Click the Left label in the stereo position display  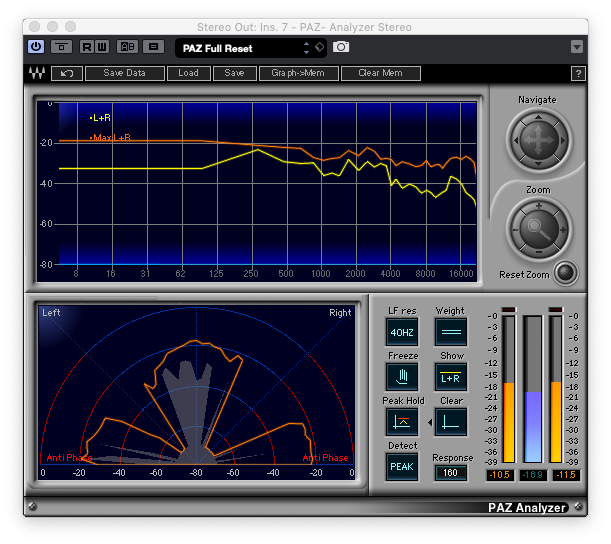(x=51, y=313)
